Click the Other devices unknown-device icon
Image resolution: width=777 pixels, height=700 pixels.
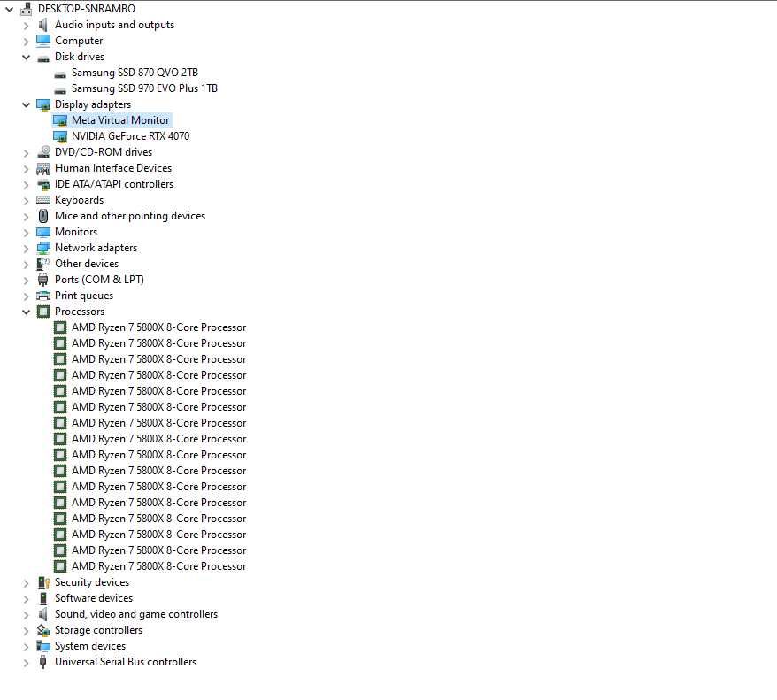(43, 264)
